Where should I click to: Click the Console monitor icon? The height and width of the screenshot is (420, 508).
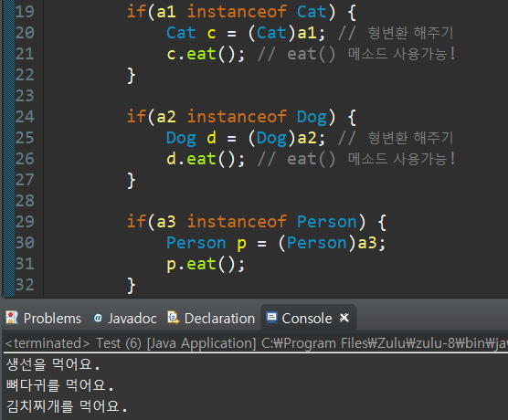coord(271,318)
